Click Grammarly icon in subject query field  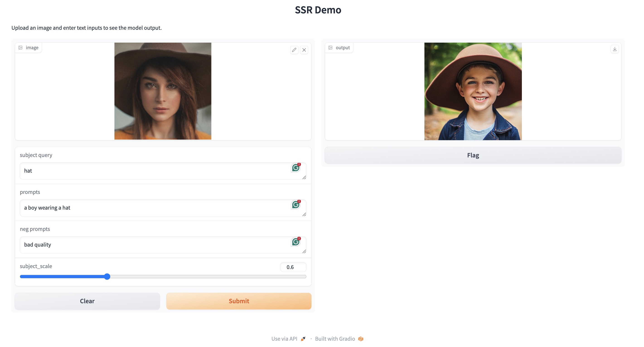296,168
